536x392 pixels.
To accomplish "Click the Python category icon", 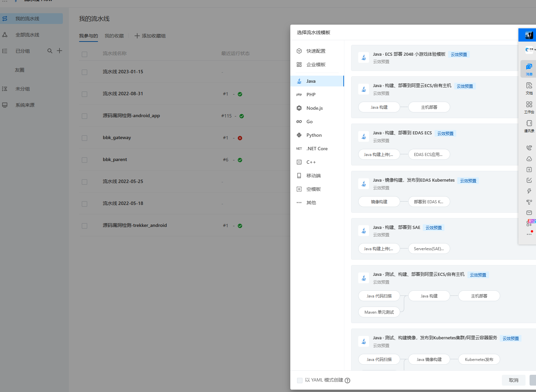I will click(x=299, y=135).
